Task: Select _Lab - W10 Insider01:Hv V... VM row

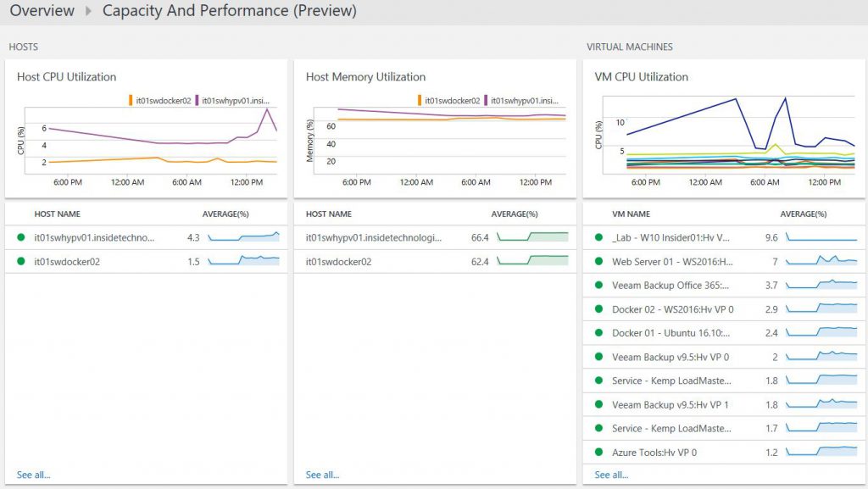Action: point(724,237)
